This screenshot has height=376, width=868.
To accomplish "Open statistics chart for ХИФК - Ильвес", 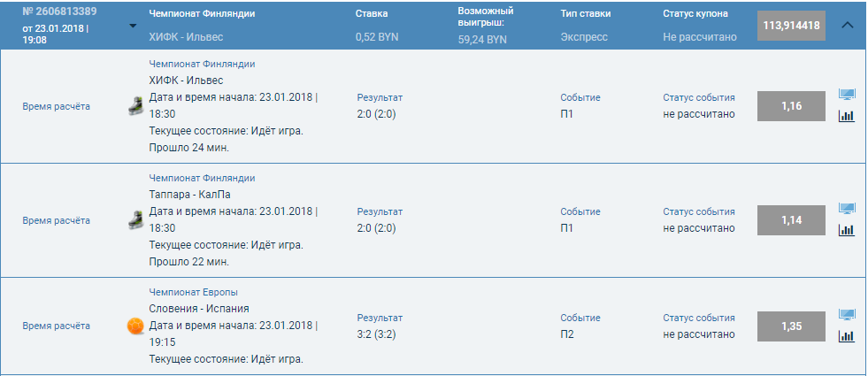I will (847, 116).
